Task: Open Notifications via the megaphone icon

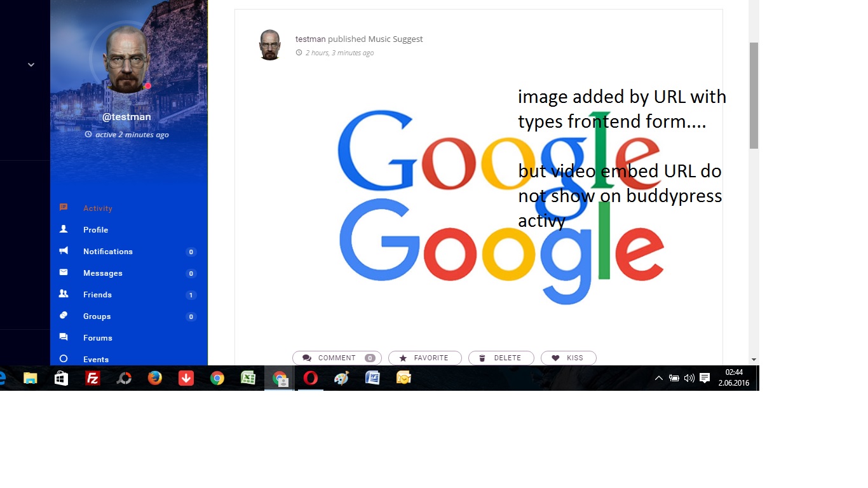Action: click(x=64, y=251)
